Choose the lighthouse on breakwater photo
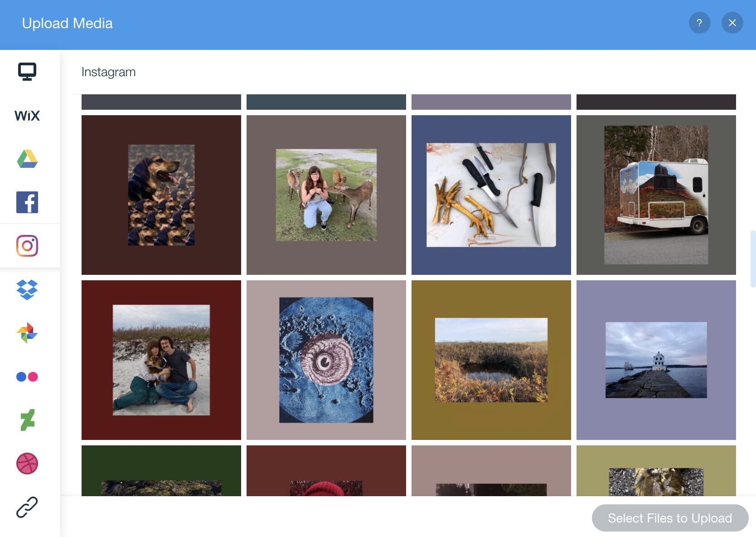 (656, 360)
